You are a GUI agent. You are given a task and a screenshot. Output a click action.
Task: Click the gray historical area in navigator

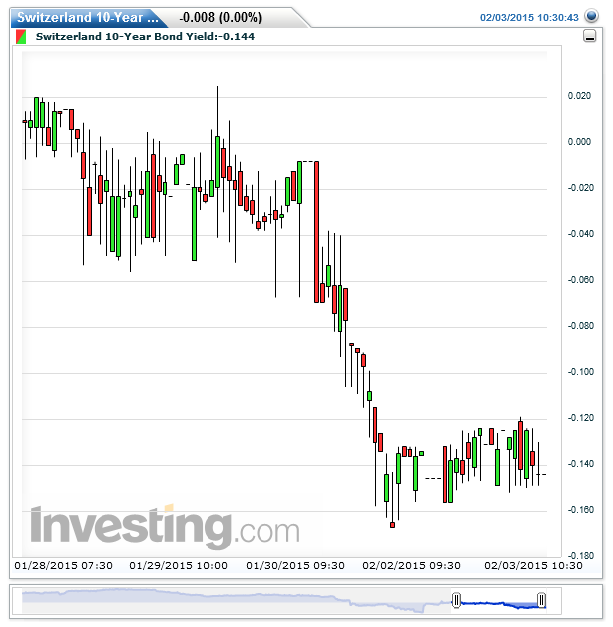pyautogui.click(x=236, y=600)
